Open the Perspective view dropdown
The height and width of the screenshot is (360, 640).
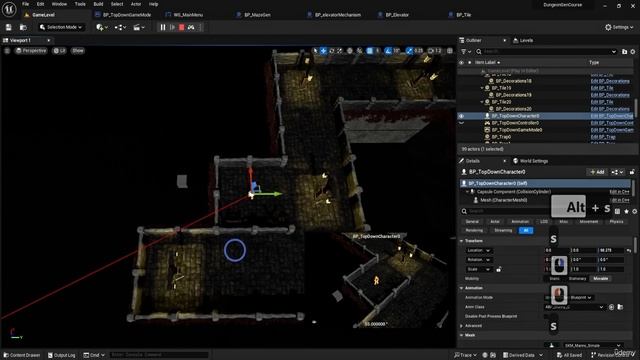pos(31,51)
